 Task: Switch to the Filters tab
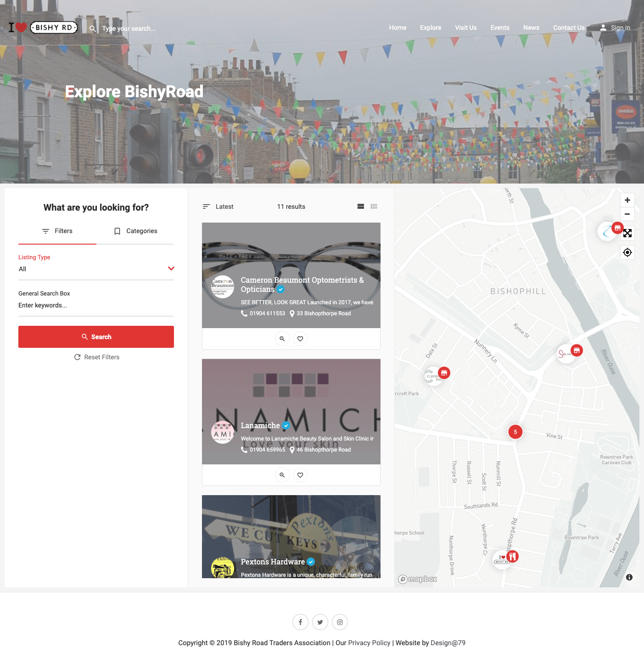coord(57,231)
